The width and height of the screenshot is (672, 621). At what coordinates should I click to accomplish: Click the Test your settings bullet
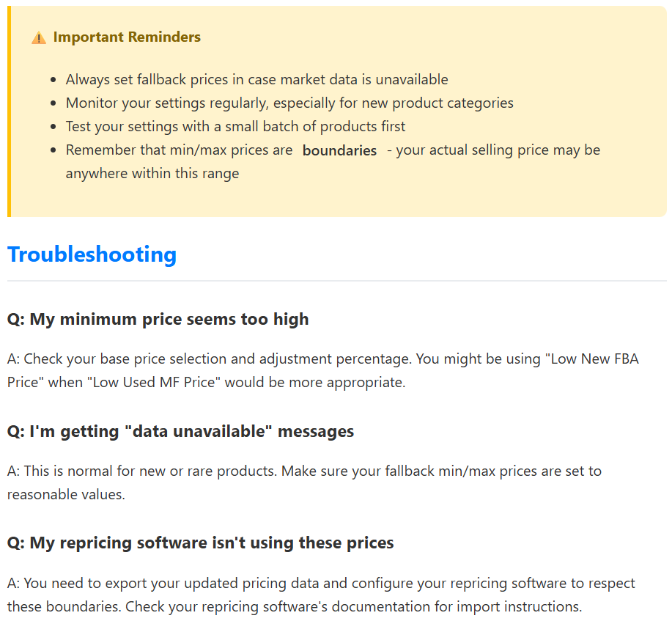pyautogui.click(x=235, y=127)
